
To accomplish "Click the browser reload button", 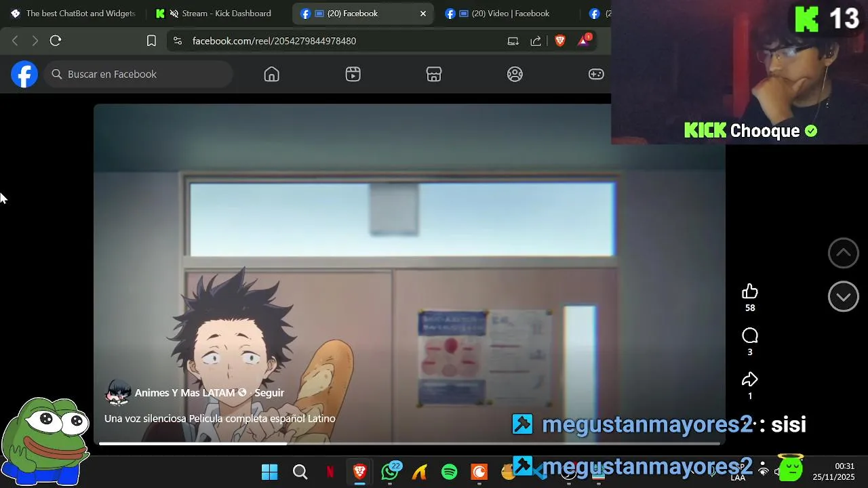I will [x=56, y=41].
